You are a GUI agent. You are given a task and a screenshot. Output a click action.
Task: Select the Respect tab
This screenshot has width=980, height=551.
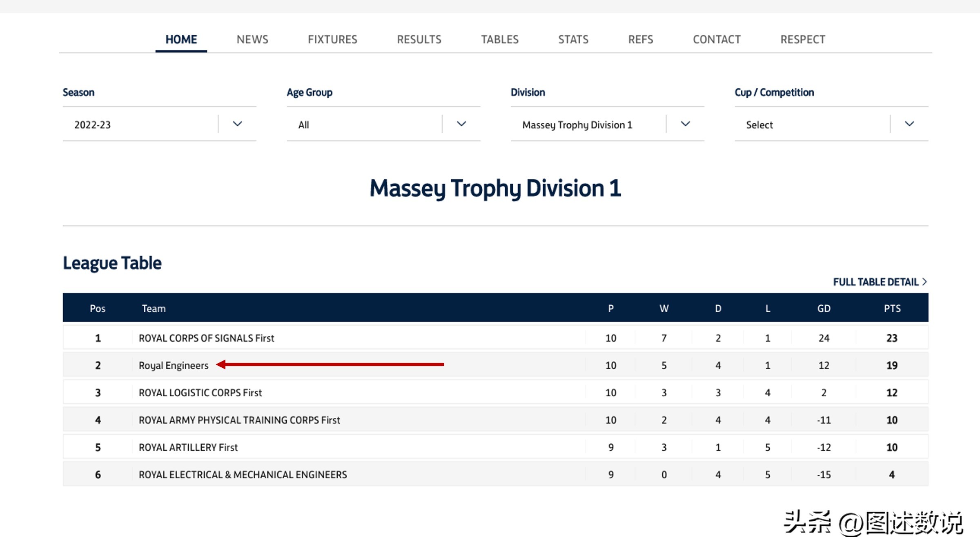803,40
